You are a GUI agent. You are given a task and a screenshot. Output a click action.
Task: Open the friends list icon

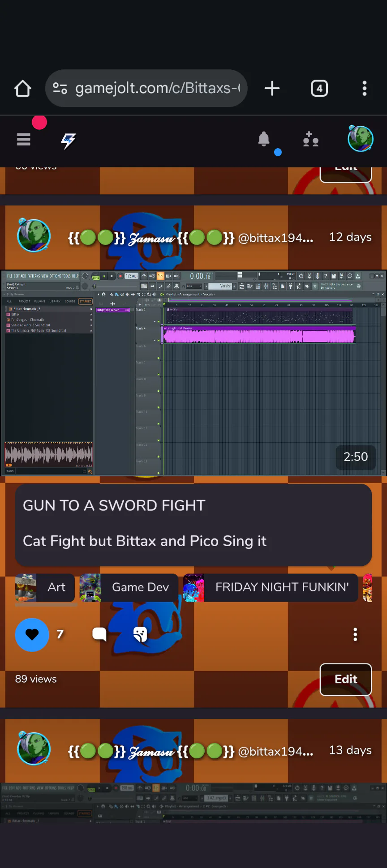tap(310, 139)
